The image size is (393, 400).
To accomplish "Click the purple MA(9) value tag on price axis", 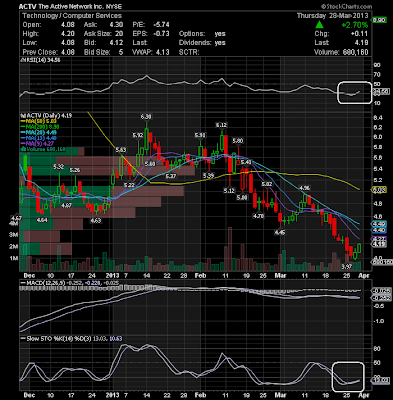I will click(x=379, y=239).
